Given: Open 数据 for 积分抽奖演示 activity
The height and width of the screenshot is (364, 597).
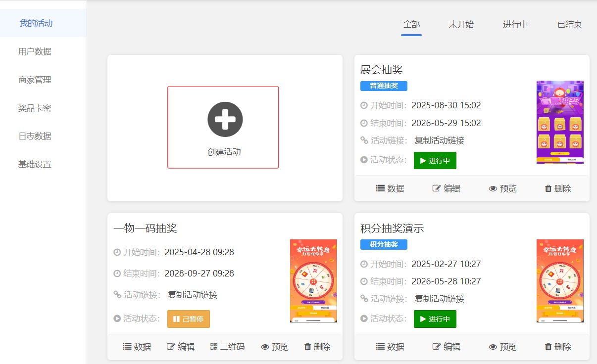Looking at the screenshot, I should (x=390, y=347).
